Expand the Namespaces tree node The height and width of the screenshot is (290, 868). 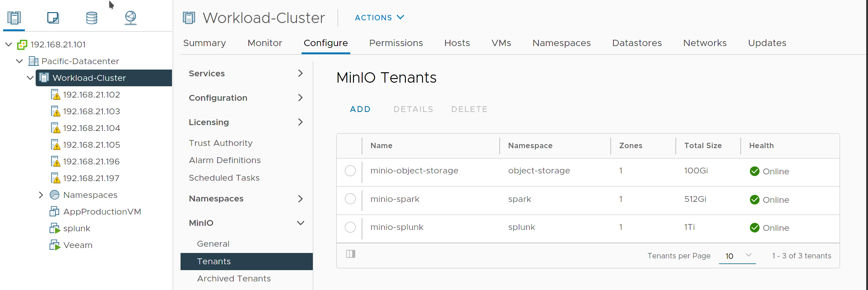[x=41, y=195]
